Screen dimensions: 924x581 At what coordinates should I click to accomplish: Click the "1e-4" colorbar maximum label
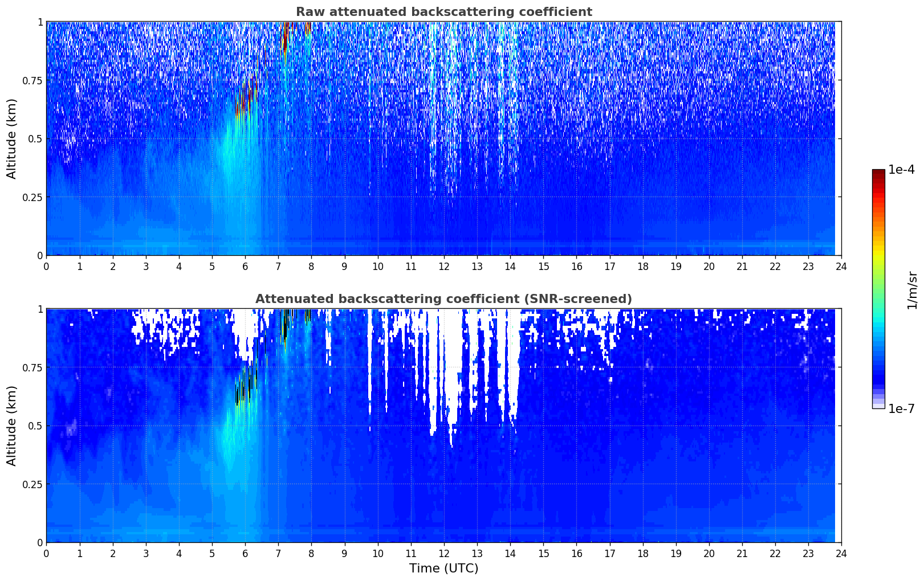901,171
